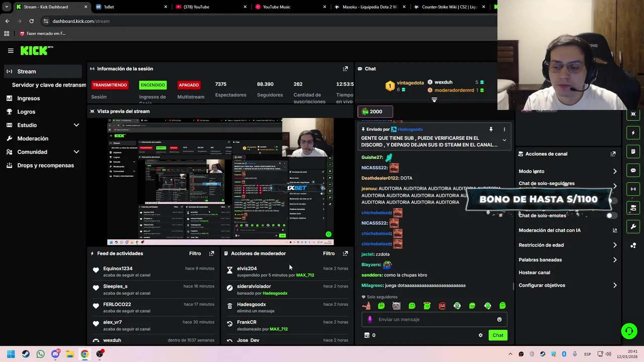
Task: Open the emoji picker in message box
Action: pyautogui.click(x=499, y=319)
